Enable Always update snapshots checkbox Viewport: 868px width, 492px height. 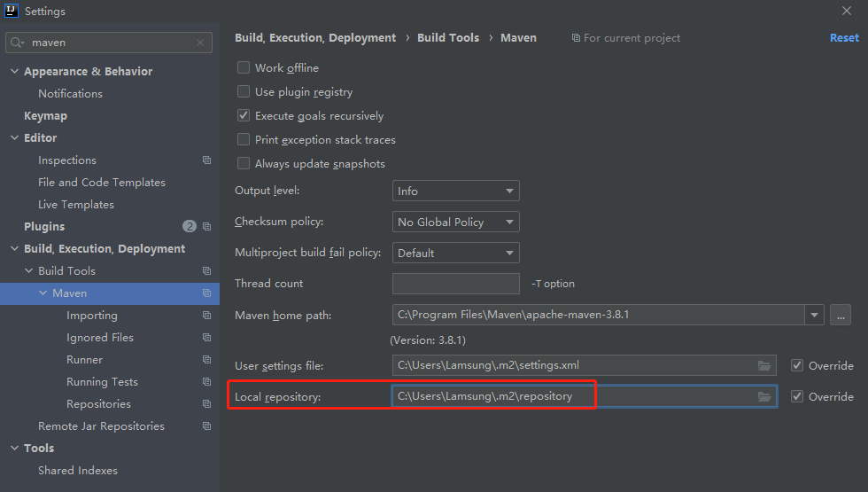point(243,163)
